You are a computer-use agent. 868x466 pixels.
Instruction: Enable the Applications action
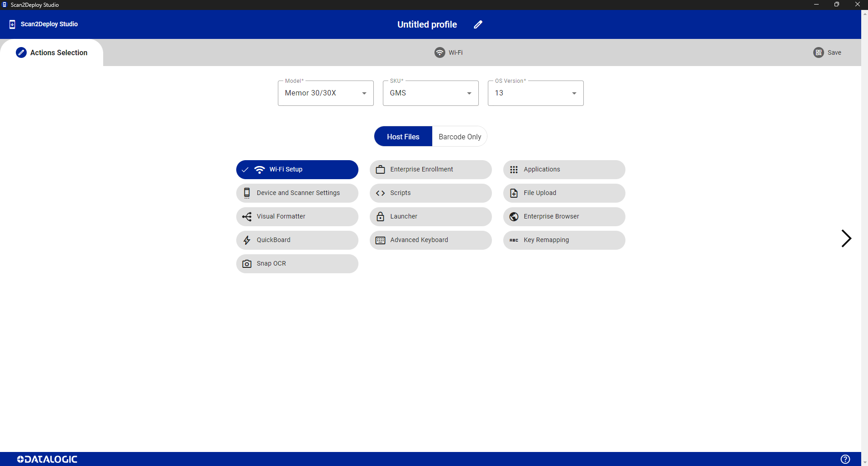564,170
